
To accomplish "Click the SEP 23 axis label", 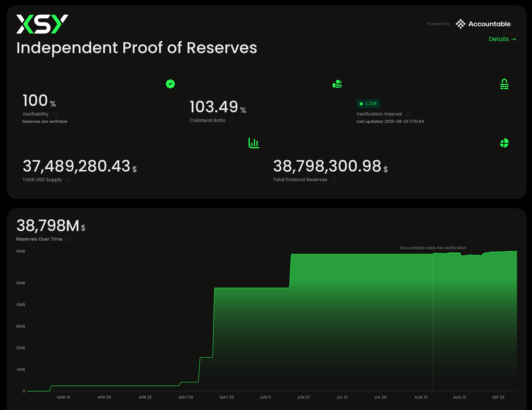I will (x=498, y=397).
